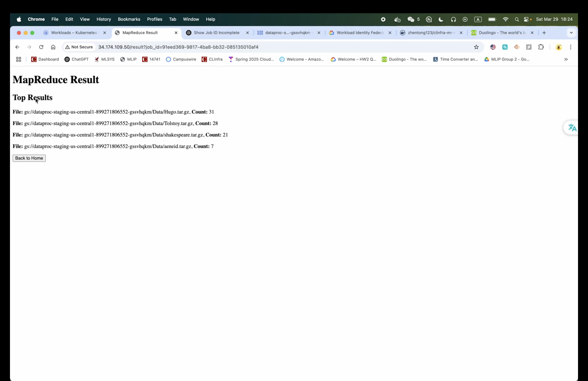Screen dimensions: 588x381
Task: Click the orange diamond extension icon
Action: click(517, 47)
